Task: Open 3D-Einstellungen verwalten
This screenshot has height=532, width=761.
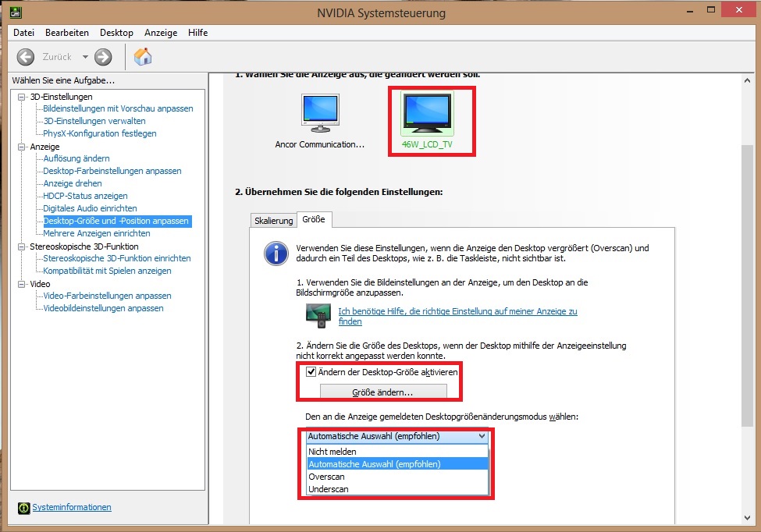Action: tap(94, 121)
